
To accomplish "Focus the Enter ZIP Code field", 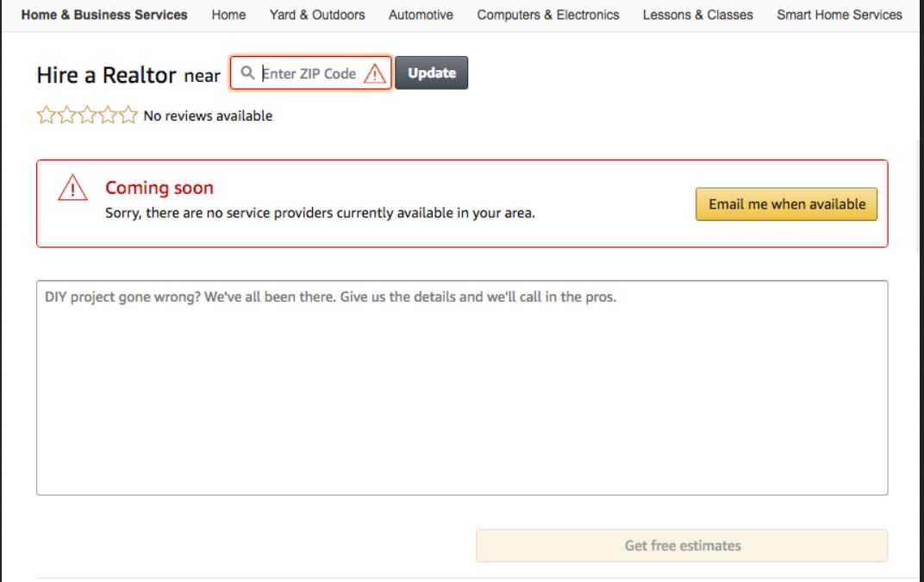I will (310, 73).
